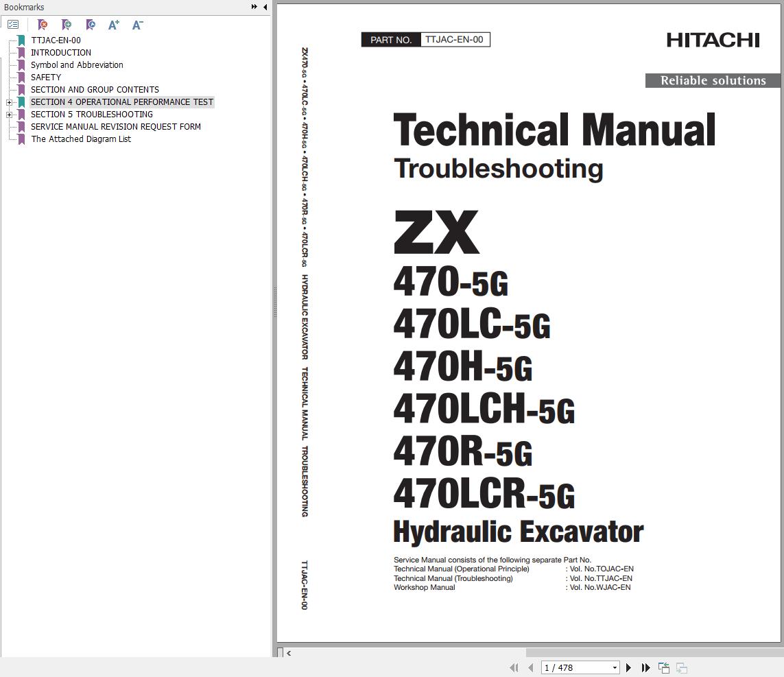
Task: Collapse the Bookmarks panel arrow
Action: coord(265,7)
